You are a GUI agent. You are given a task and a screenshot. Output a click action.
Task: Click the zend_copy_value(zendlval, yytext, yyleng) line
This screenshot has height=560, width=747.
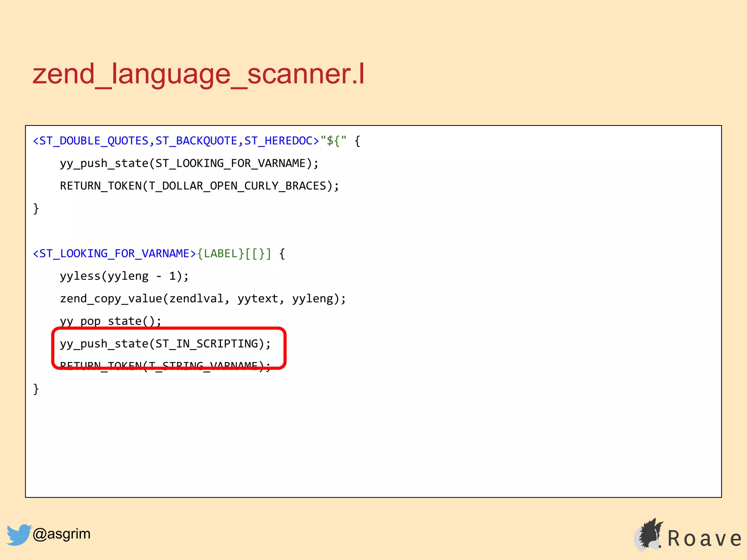pos(203,299)
